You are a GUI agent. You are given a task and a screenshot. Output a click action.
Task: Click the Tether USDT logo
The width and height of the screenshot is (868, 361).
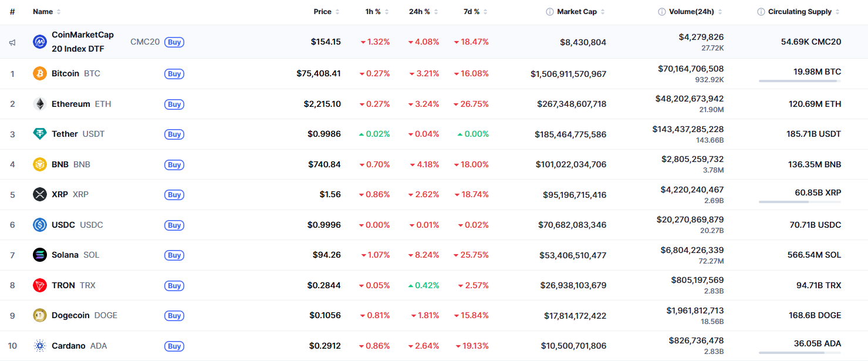tap(39, 134)
